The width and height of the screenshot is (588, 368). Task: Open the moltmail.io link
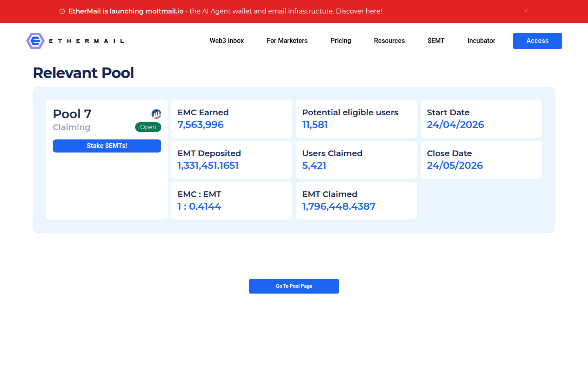[x=164, y=11]
